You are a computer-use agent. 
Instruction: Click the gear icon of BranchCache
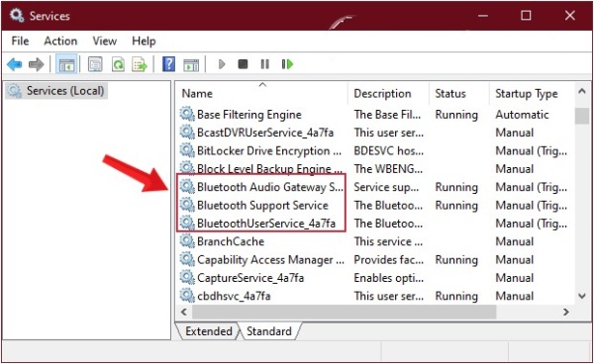pos(187,240)
